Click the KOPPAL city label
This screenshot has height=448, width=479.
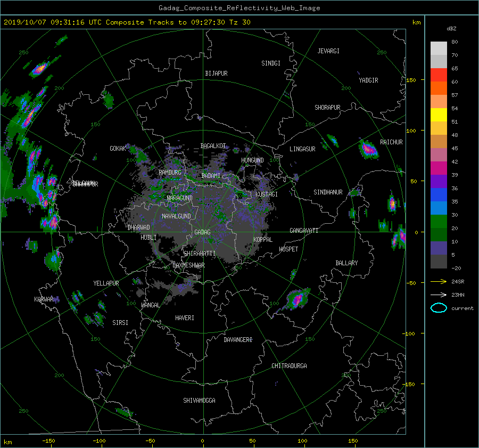[263, 240]
